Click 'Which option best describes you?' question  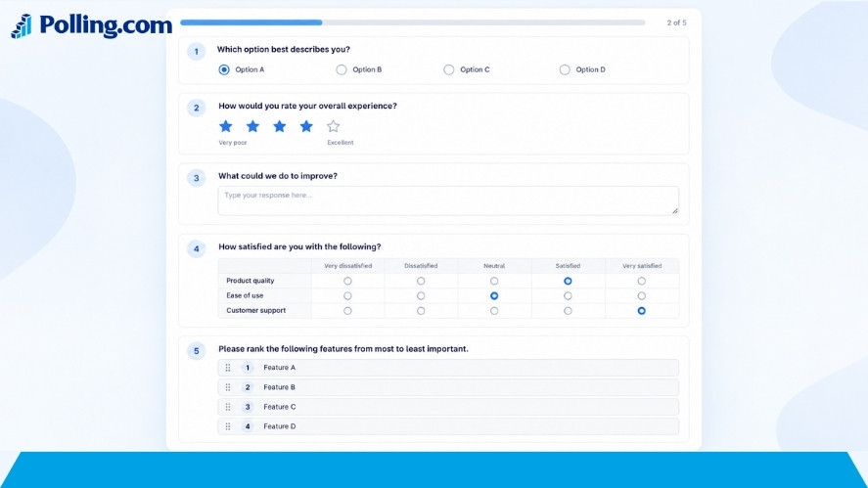tap(284, 49)
